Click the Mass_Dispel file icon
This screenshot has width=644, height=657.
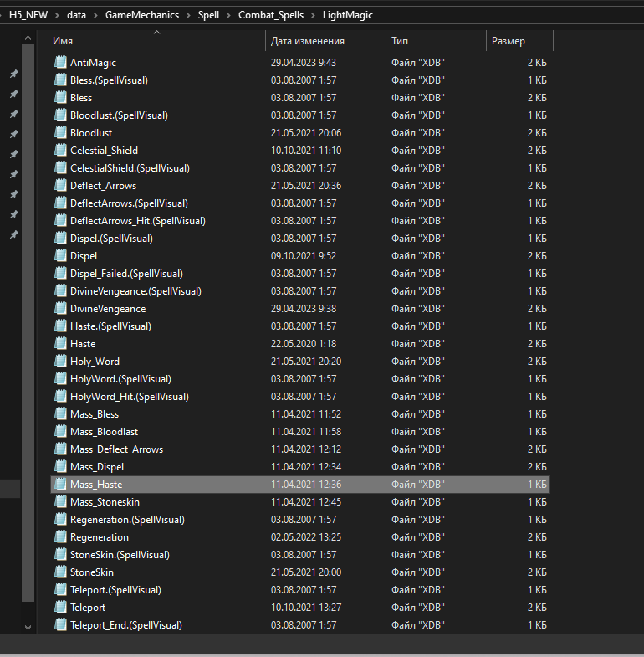[60, 467]
